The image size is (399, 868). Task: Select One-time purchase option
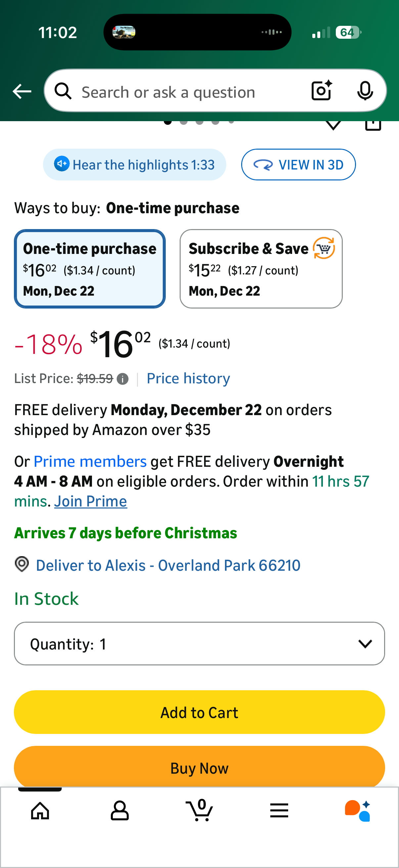pyautogui.click(x=90, y=269)
